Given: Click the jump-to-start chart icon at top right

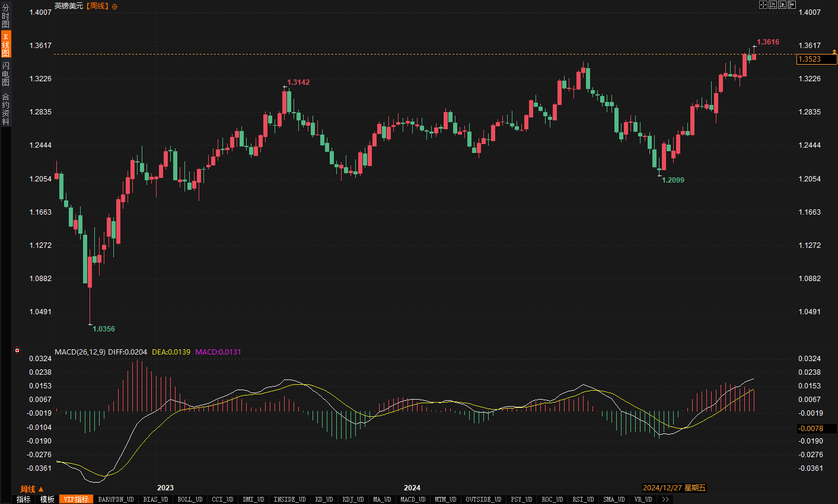Looking at the screenshot, I should pyautogui.click(x=773, y=5).
